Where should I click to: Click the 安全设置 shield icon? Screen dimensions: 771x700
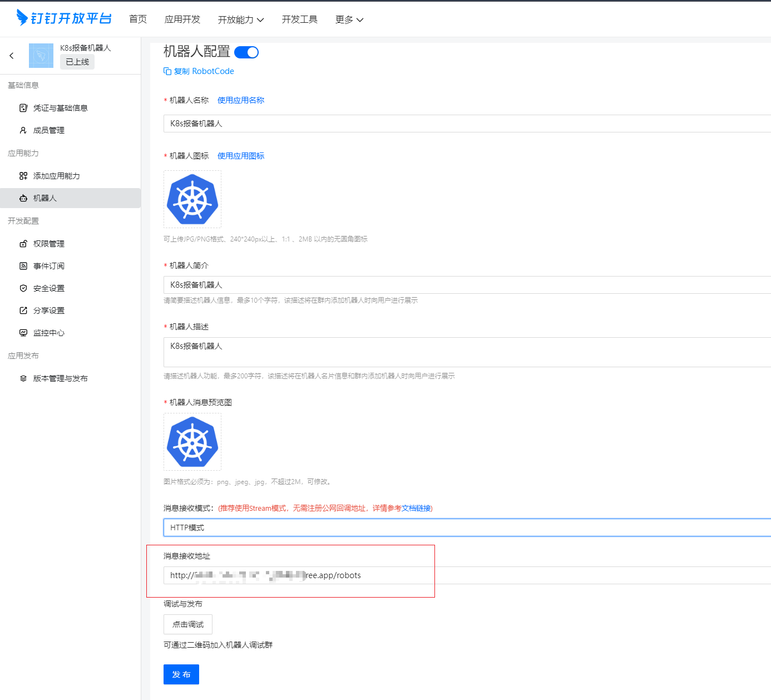click(x=23, y=288)
